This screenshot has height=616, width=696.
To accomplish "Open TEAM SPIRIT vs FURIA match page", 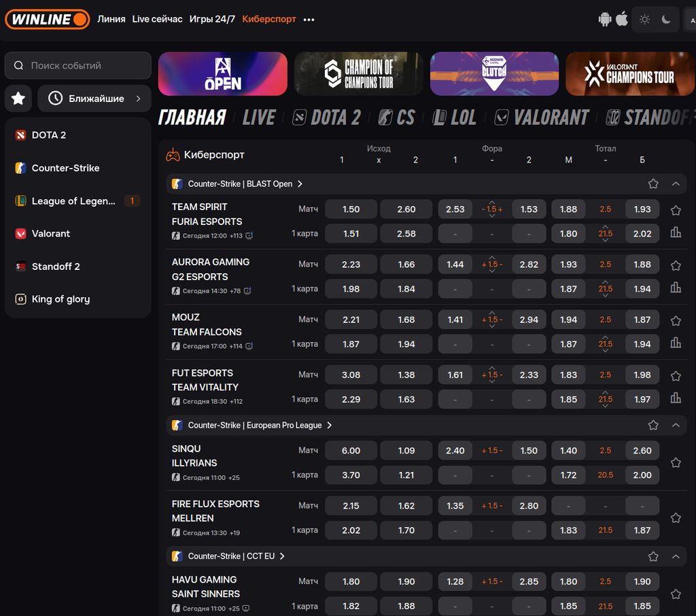I will click(x=207, y=214).
